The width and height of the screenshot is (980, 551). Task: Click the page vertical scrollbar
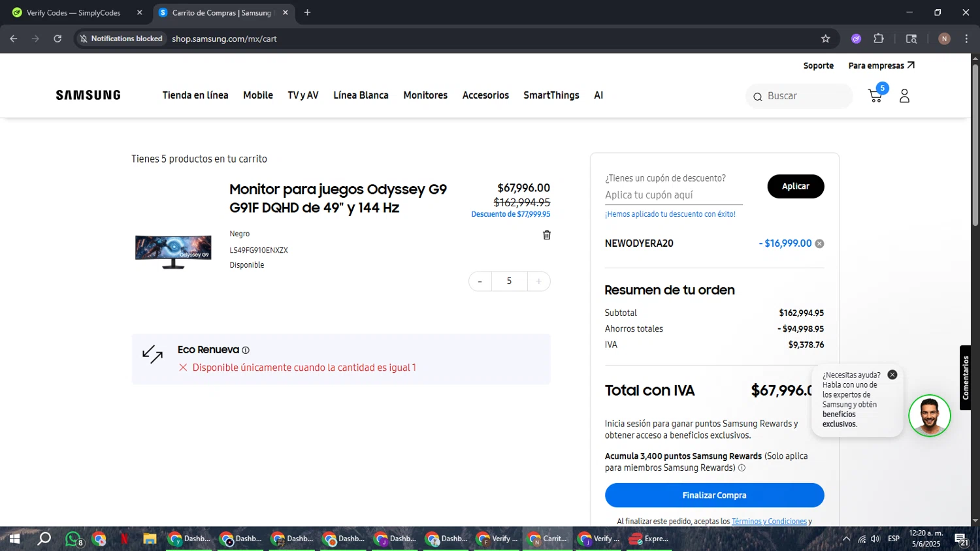975,144
